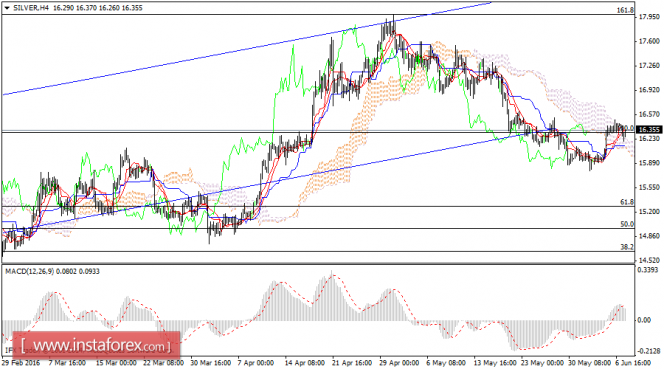Click the 15.890 price axis value
The image size is (664, 369).
[649, 163]
